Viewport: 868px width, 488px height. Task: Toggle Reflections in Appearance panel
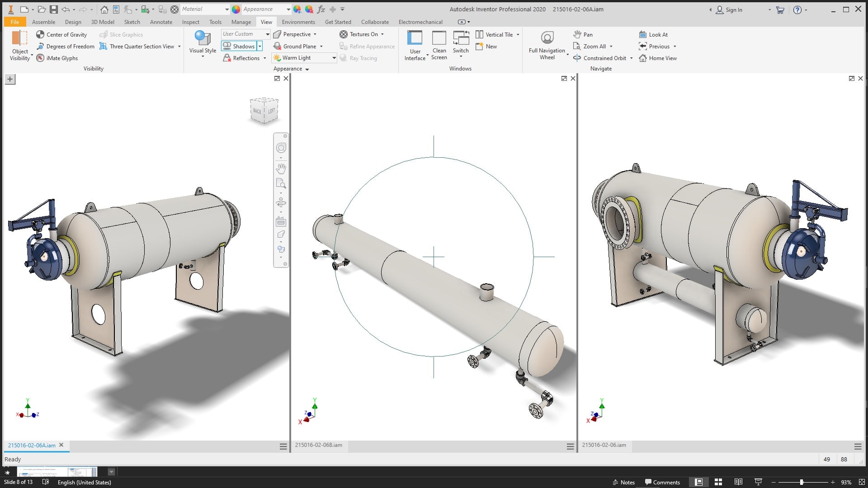tap(241, 58)
